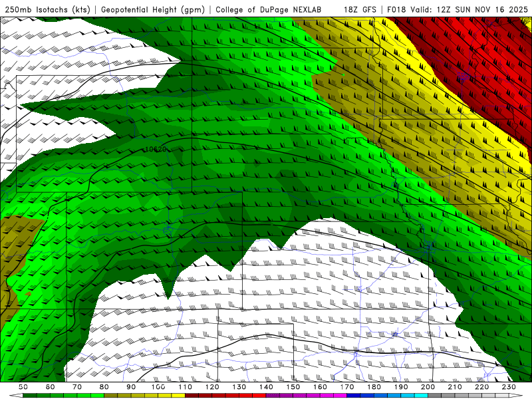Select the lightest gray swatch under 230
The image size is (532, 399).
coord(502,396)
